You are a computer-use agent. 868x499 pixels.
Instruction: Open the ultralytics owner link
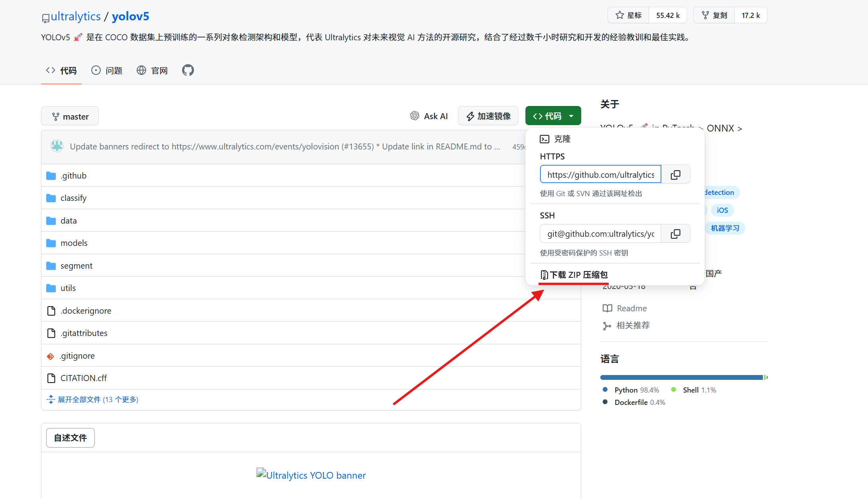coord(76,16)
